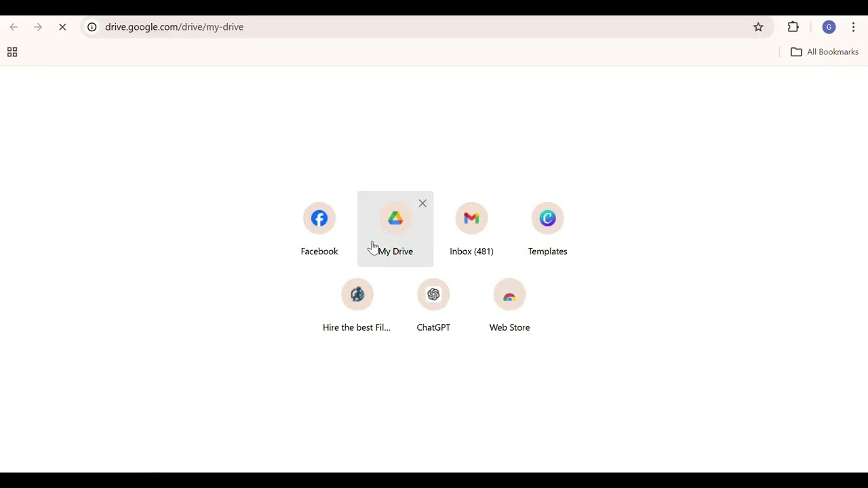868x488 pixels.
Task: Open the Extensions puzzle icon
Action: [x=793, y=27]
